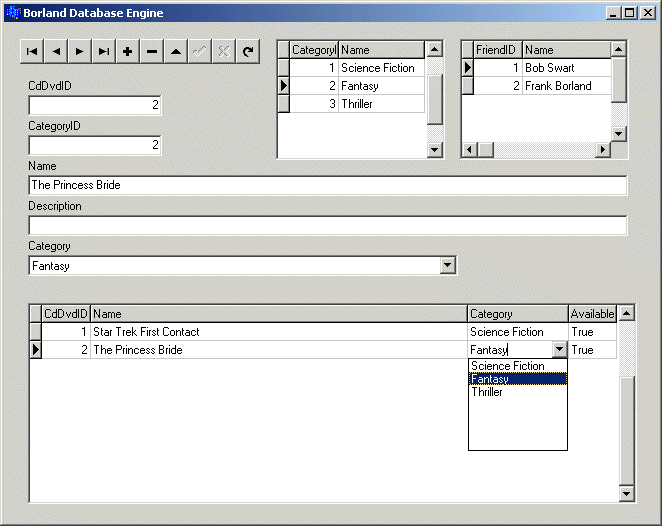This screenshot has width=662, height=526.
Task: Click the friends grid vertical scrollbar thumb
Action: [x=619, y=80]
